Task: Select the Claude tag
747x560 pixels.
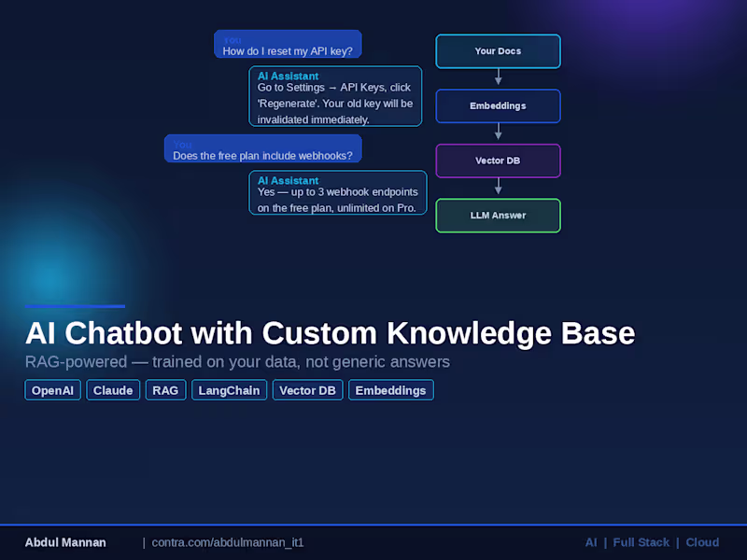Action: (x=113, y=390)
